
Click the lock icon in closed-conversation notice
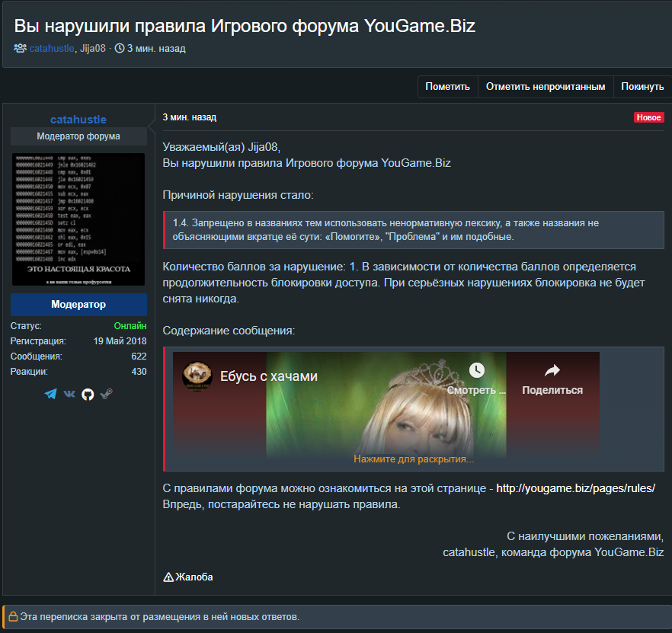click(x=13, y=616)
